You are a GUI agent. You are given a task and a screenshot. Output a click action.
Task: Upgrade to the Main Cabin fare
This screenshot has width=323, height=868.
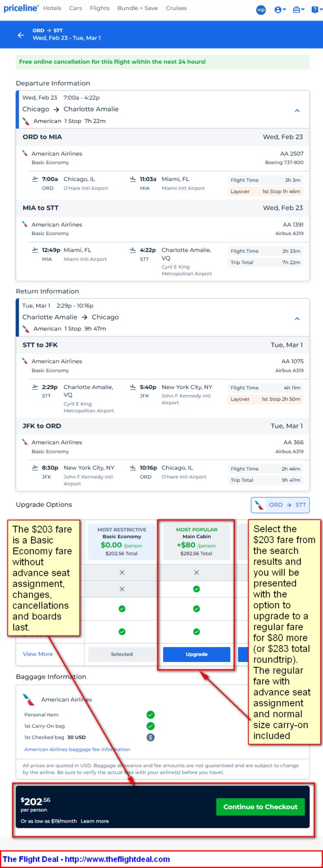click(197, 654)
